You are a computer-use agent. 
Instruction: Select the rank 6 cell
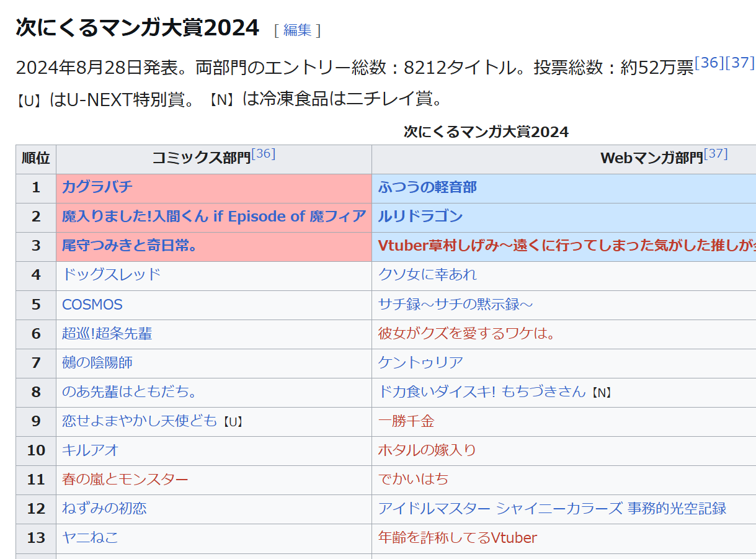[36, 334]
